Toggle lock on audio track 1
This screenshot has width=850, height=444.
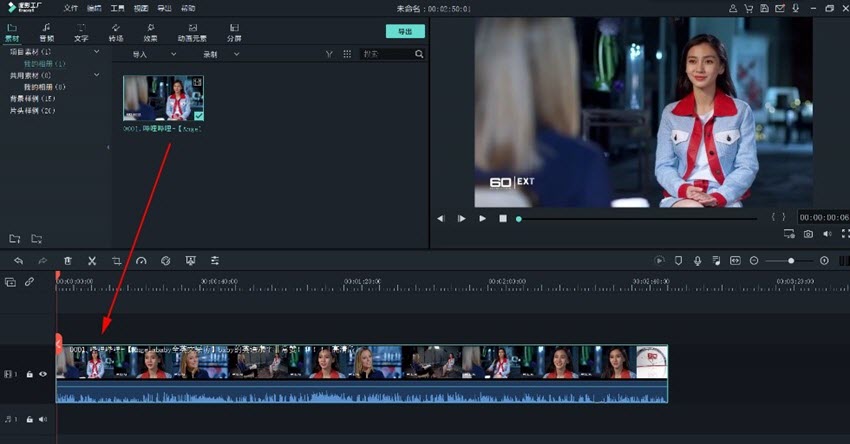point(30,419)
